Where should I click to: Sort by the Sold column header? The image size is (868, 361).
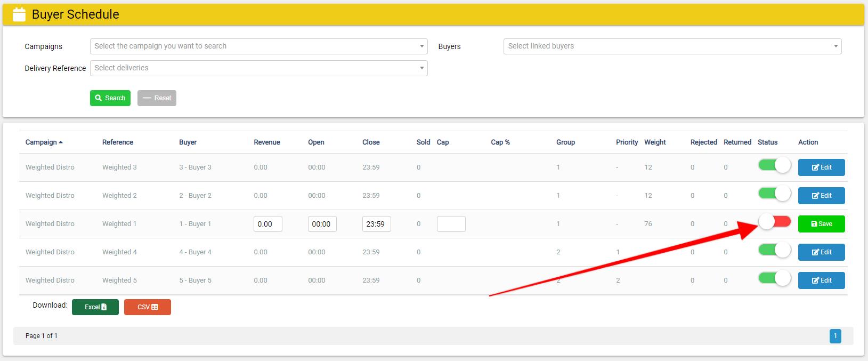coord(424,142)
